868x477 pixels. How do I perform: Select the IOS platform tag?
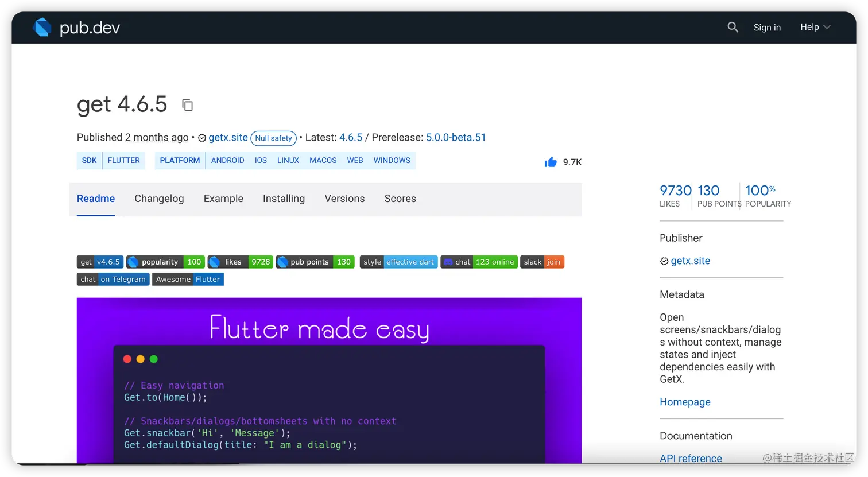(x=261, y=161)
